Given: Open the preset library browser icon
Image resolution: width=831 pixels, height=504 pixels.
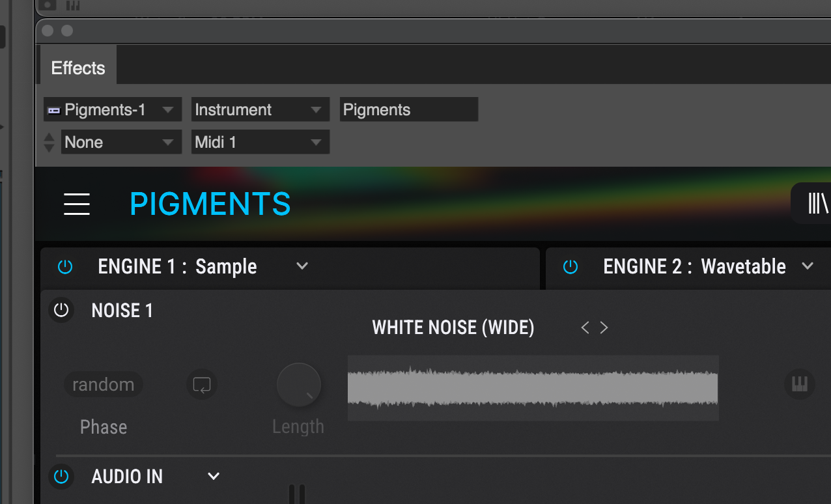Looking at the screenshot, I should coord(817,204).
